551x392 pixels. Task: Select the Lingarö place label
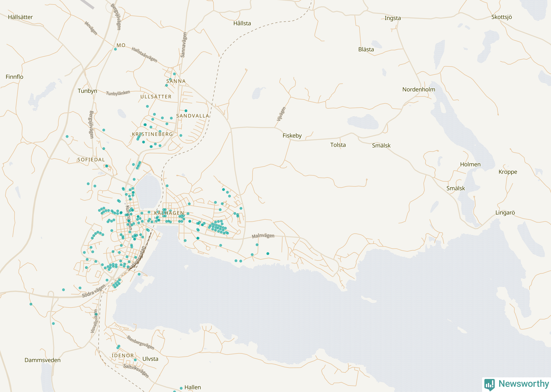[505, 213]
